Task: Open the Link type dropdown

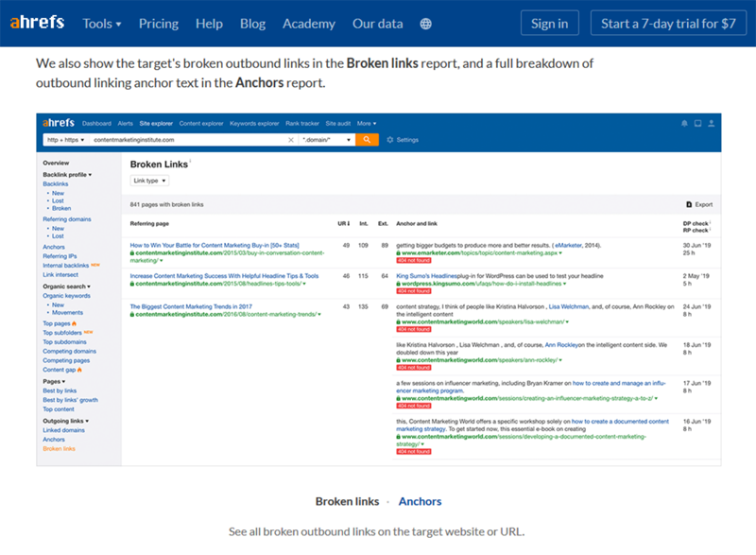Action: tap(149, 181)
